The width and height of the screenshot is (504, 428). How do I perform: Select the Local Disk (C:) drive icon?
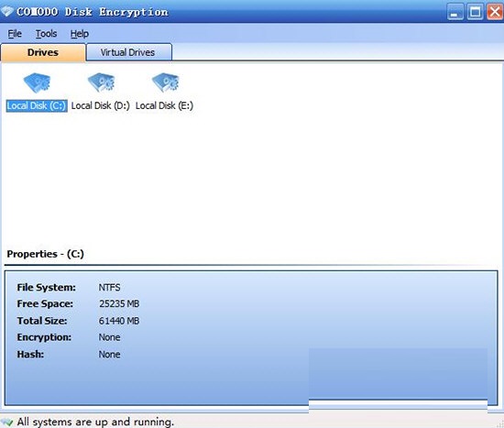tap(37, 82)
